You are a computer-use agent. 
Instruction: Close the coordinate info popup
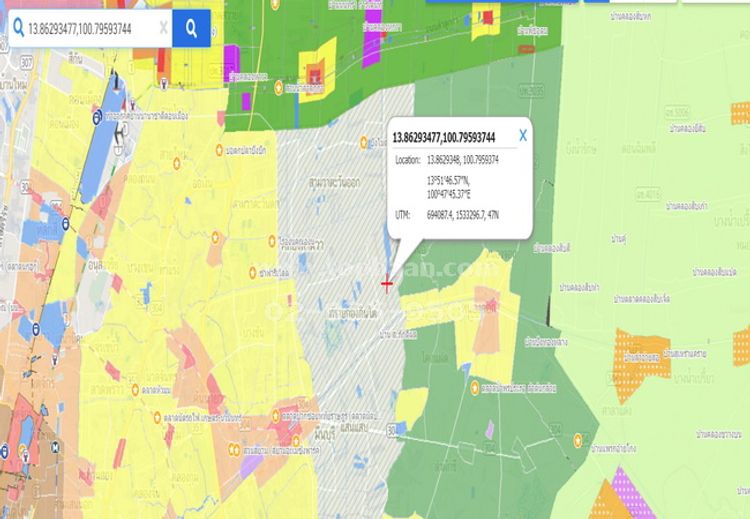tap(522, 135)
